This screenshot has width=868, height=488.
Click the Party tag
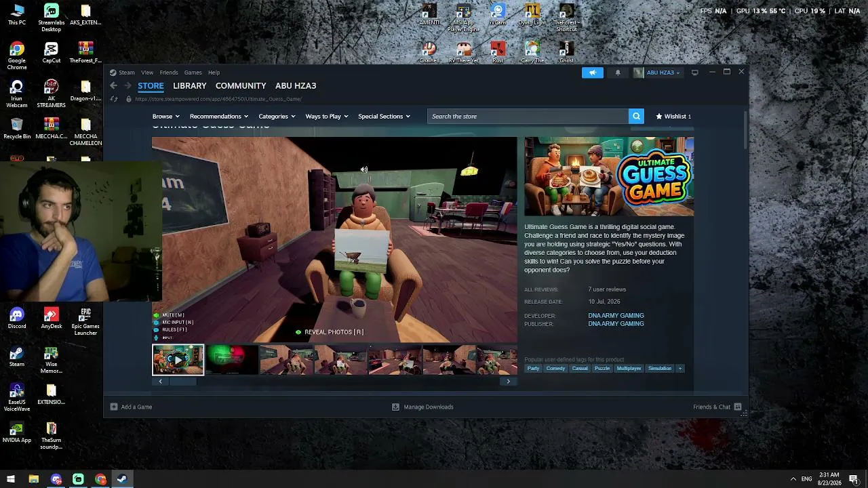click(x=534, y=369)
